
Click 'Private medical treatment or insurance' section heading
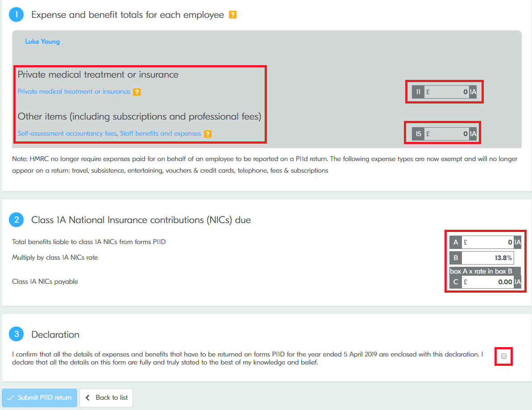click(x=98, y=74)
